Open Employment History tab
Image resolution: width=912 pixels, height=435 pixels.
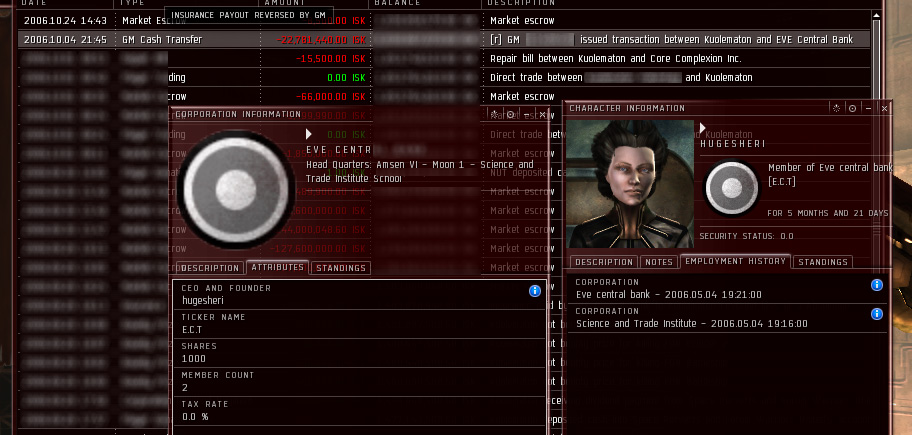point(735,261)
